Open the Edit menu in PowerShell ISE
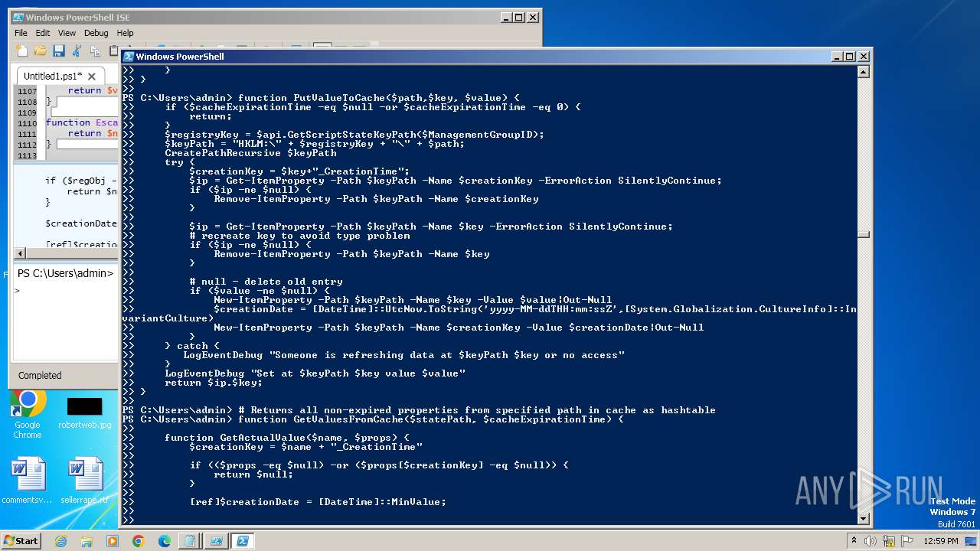This screenshot has width=980, height=551. (x=43, y=33)
